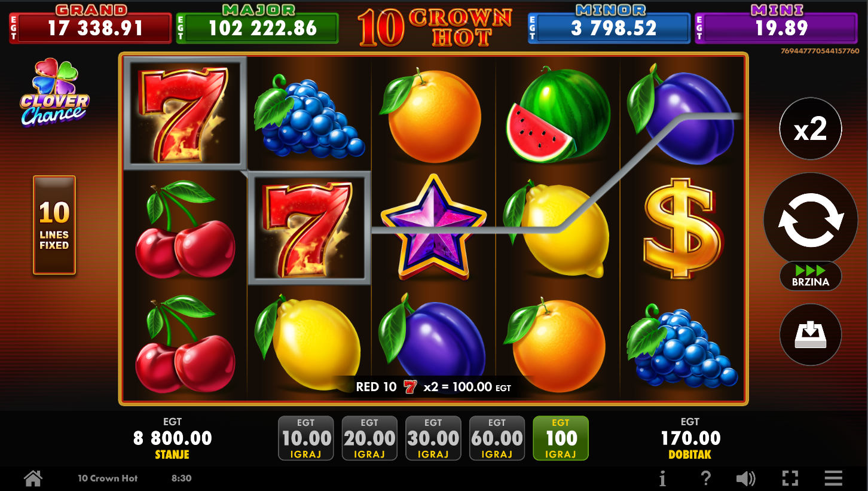This screenshot has height=491, width=868.
Task: Play with the green 100 IGRAJ bet
Action: [561, 438]
